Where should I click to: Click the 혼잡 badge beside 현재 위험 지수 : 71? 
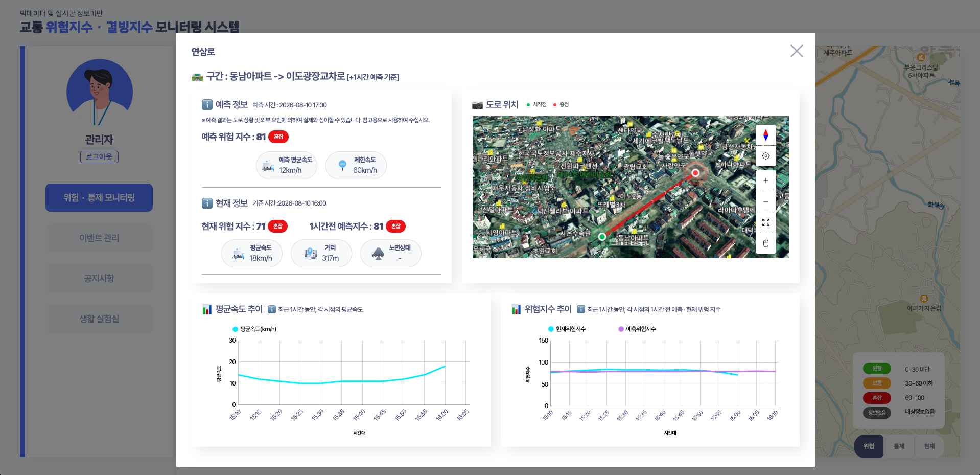click(278, 226)
